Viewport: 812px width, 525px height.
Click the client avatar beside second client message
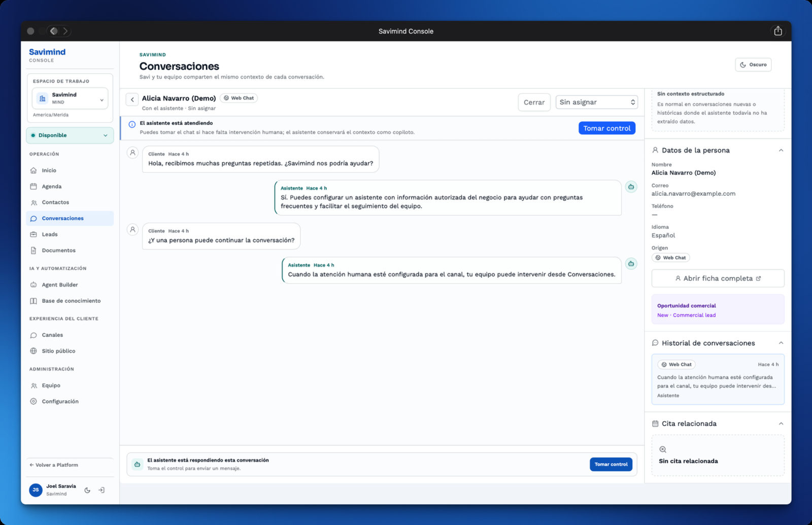tap(132, 230)
